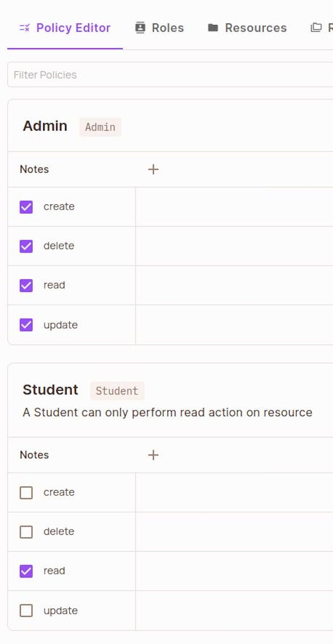Uncheck create permission for Admin on Notes
Image resolution: width=333 pixels, height=644 pixels.
(26, 207)
